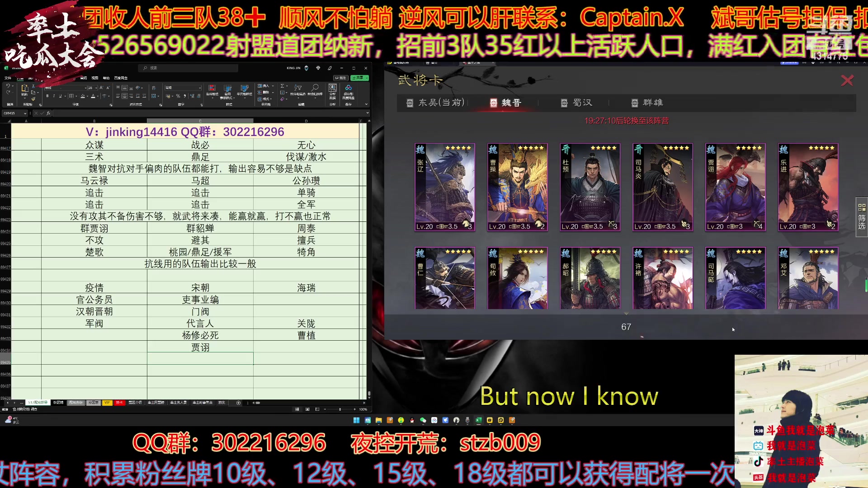Switch to 蜀汉 faction tab
The height and width of the screenshot is (488, 868).
577,103
